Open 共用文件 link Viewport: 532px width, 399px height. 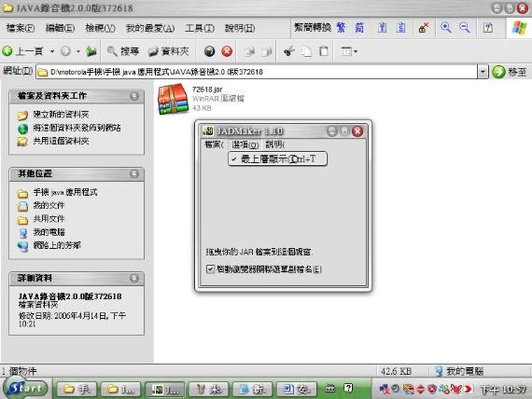click(49, 219)
